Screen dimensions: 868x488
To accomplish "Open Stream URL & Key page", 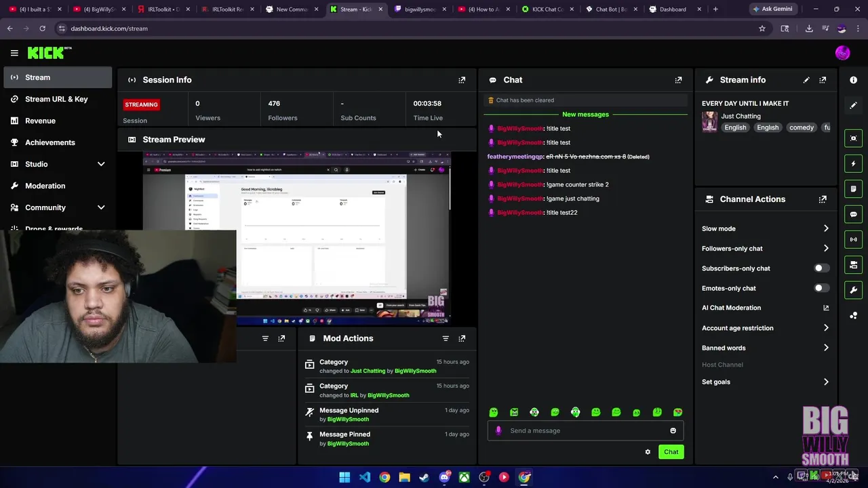I will pyautogui.click(x=58, y=99).
